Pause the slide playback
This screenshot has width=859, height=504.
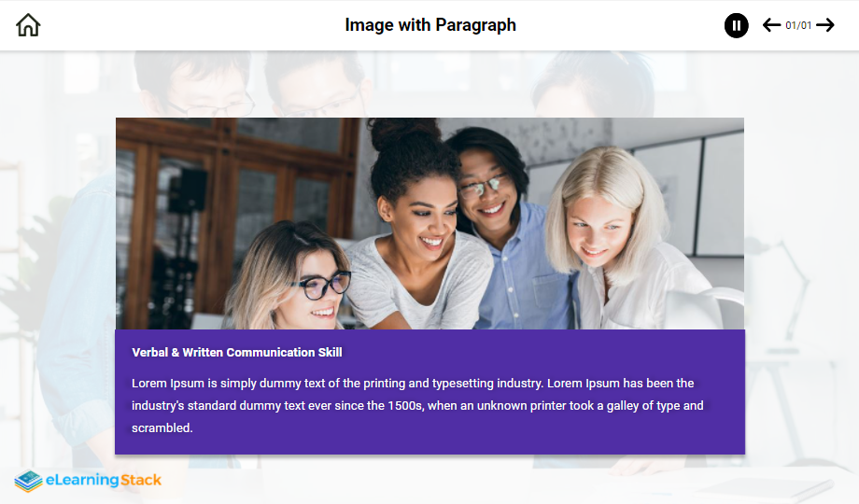(736, 25)
